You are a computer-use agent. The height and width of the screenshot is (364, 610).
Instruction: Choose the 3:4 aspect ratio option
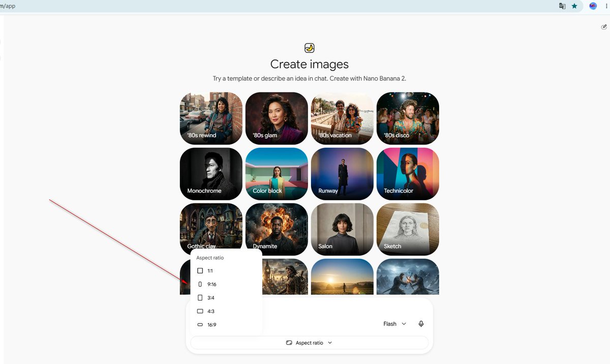click(226, 298)
